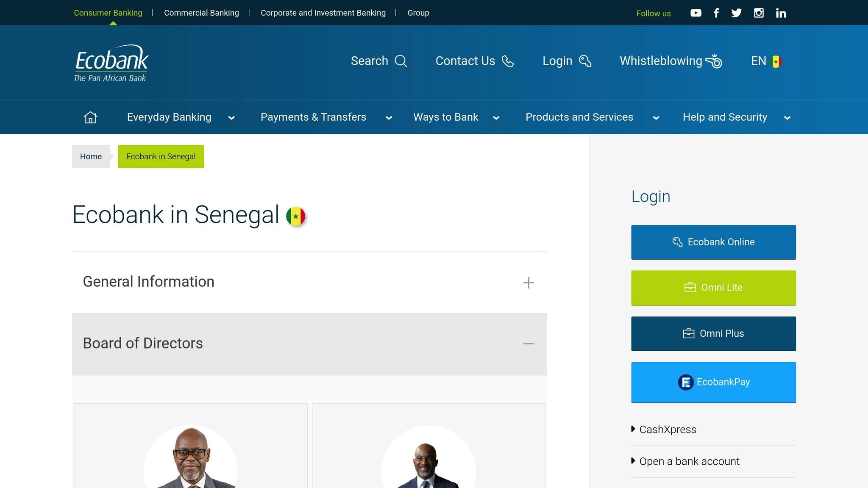Open Ecobank's Instagram page
The image size is (868, 488).
(759, 13)
